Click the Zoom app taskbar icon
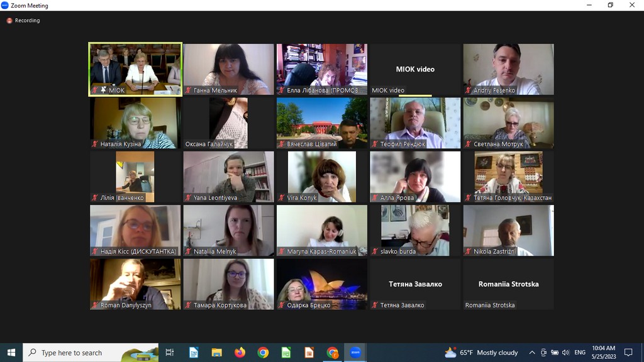This screenshot has height=362, width=644. [355, 353]
